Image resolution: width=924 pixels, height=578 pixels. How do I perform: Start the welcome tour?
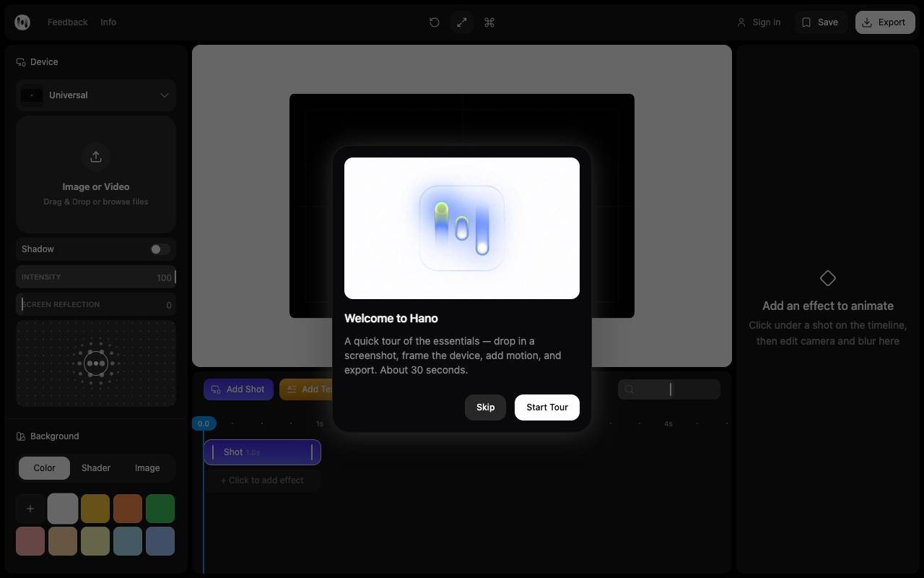coord(547,407)
